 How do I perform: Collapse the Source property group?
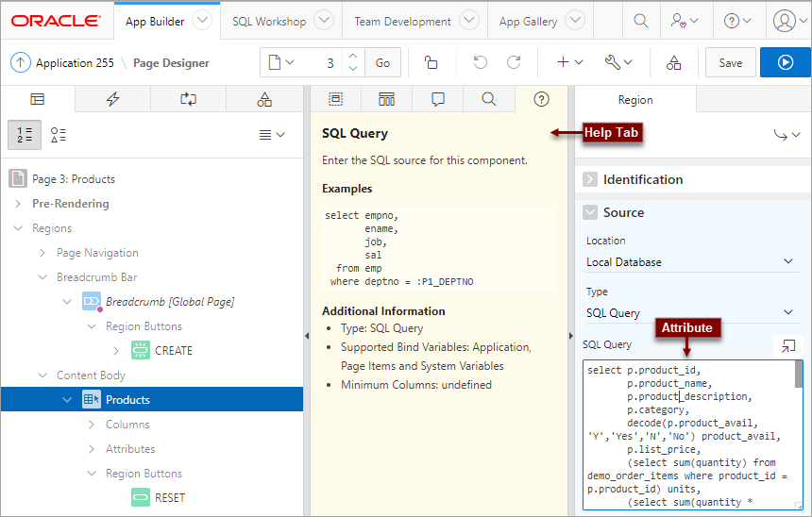point(590,212)
